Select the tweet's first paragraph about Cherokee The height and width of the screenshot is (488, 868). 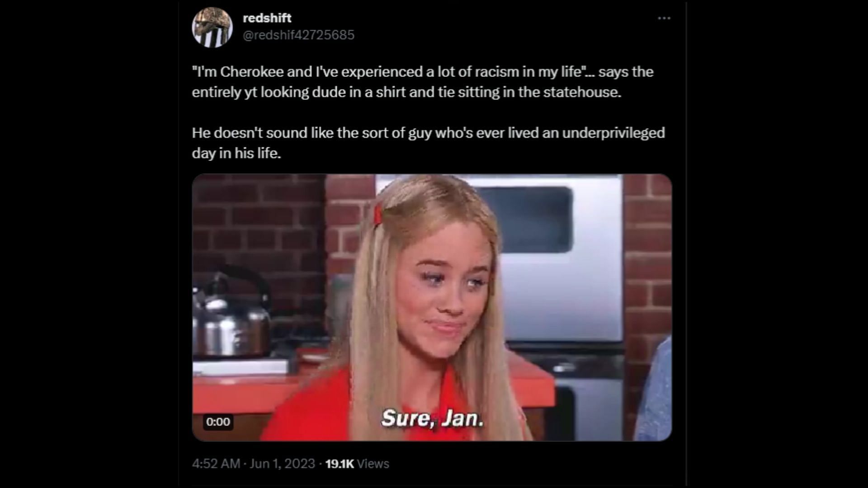pyautogui.click(x=423, y=82)
